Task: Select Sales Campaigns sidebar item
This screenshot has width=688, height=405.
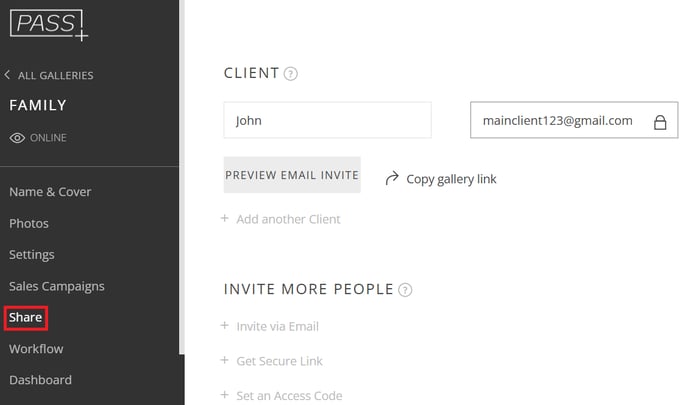Action: [57, 286]
